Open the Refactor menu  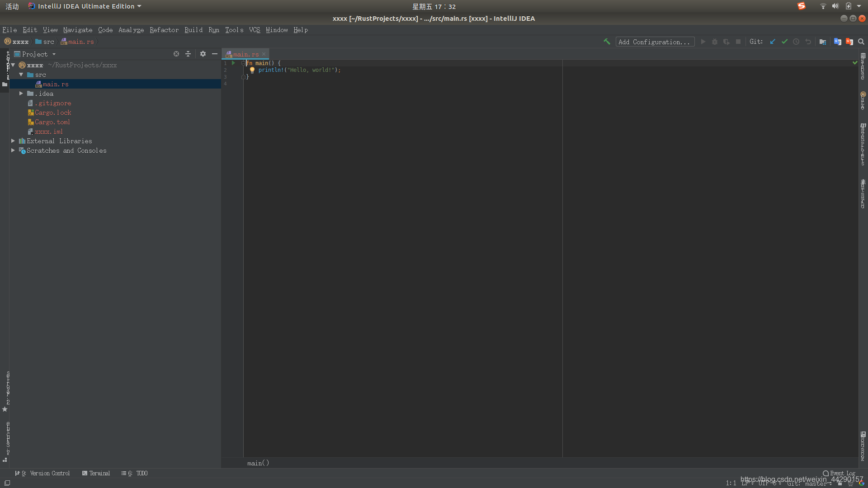[164, 30]
